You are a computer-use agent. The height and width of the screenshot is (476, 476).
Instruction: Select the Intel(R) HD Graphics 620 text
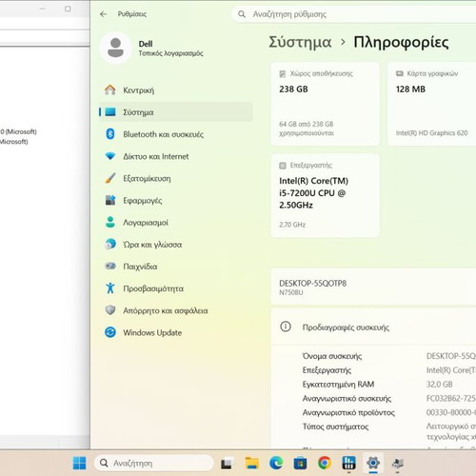(x=431, y=133)
